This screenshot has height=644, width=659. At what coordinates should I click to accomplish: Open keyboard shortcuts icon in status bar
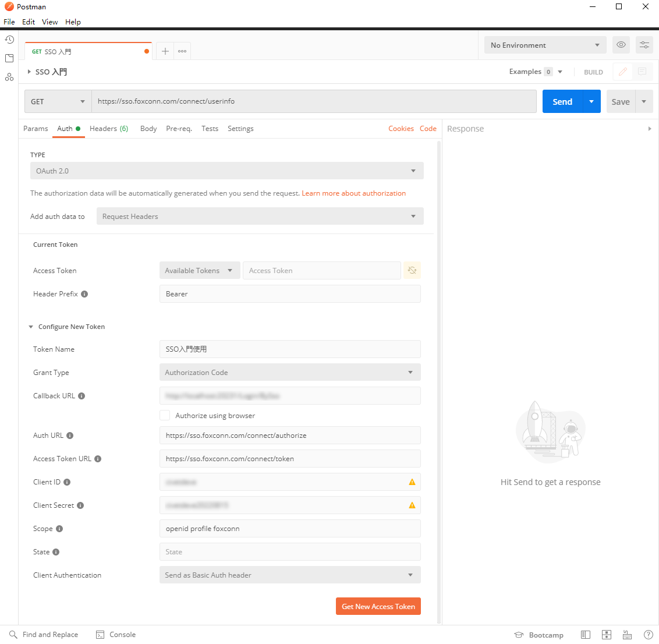(627, 635)
